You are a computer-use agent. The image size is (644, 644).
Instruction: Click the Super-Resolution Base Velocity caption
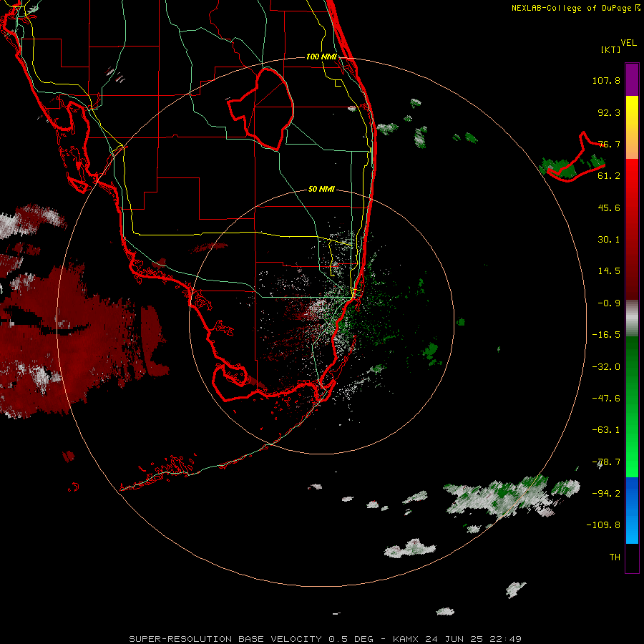pos(326,639)
